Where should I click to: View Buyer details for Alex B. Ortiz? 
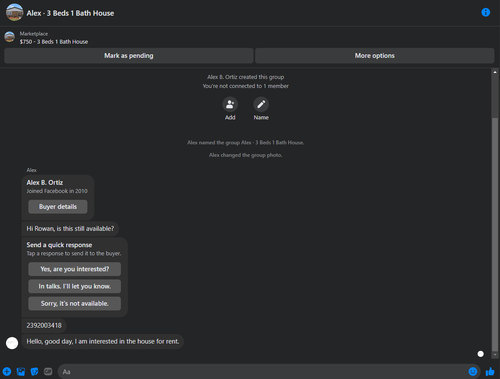point(58,207)
